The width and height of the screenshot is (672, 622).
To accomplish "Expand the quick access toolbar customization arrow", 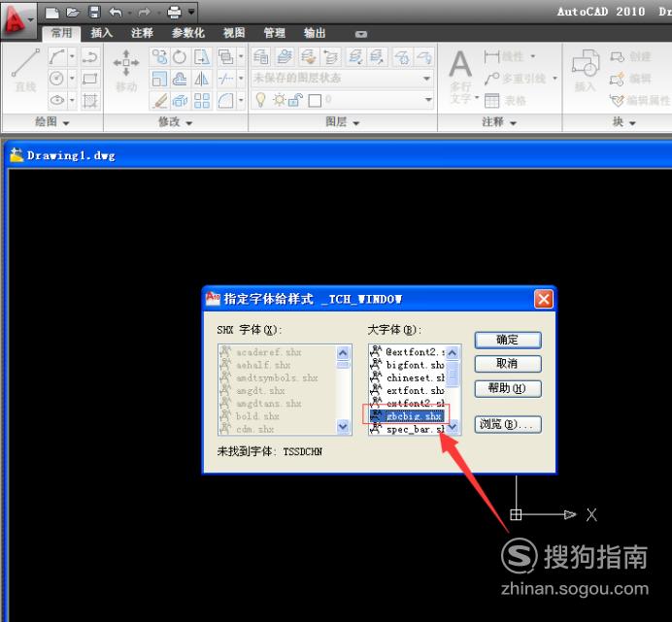I will [x=191, y=12].
